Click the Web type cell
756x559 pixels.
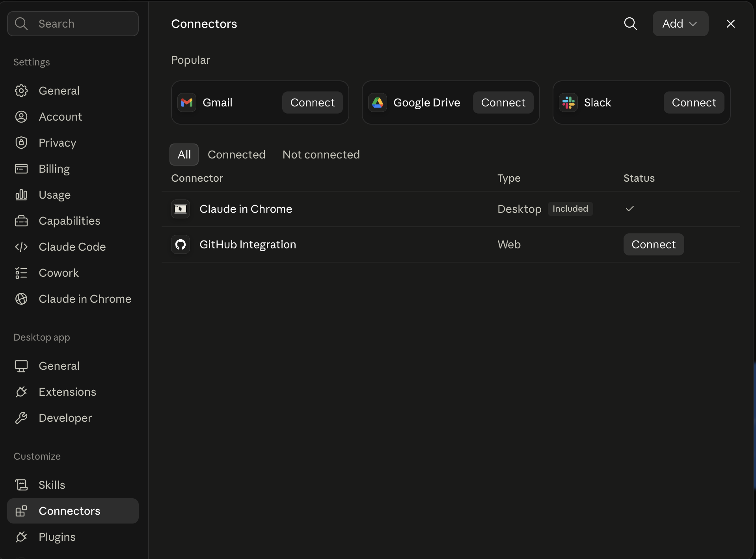click(509, 244)
